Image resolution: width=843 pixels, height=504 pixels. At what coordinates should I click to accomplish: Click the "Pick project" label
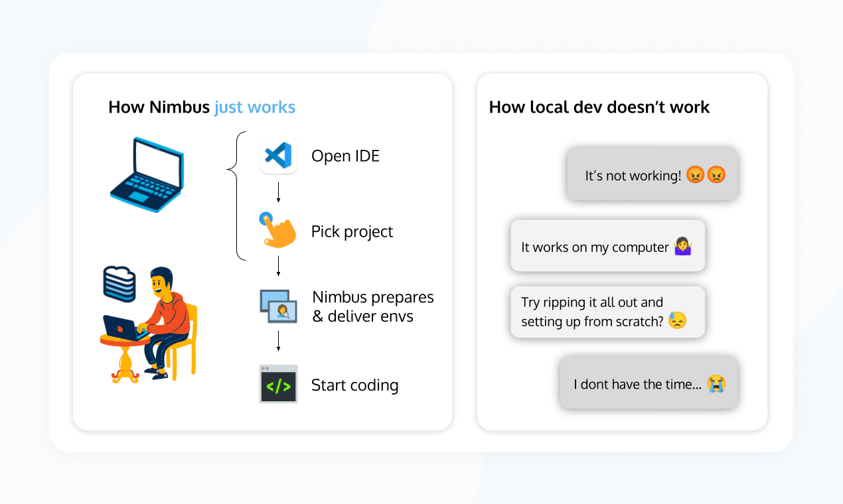click(x=352, y=231)
